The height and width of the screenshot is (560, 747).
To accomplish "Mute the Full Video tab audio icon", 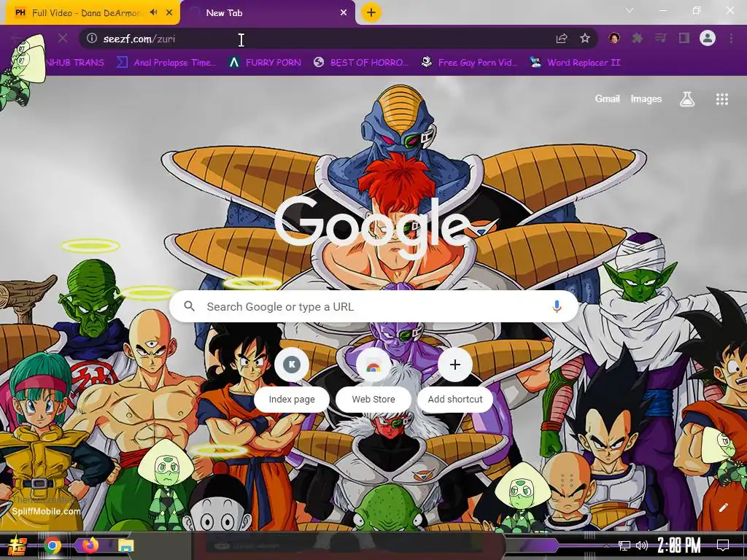I will click(x=153, y=13).
